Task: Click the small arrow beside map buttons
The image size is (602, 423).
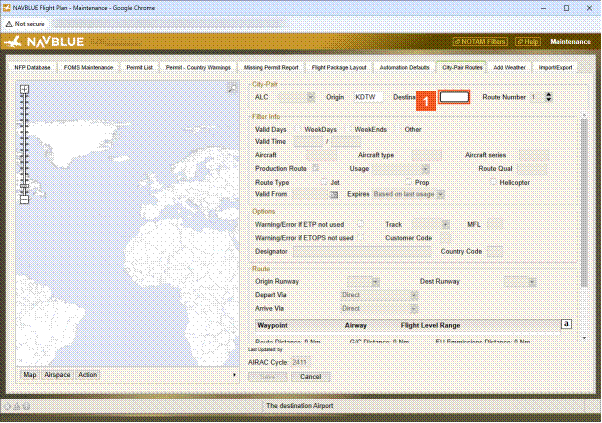Action: (x=234, y=375)
